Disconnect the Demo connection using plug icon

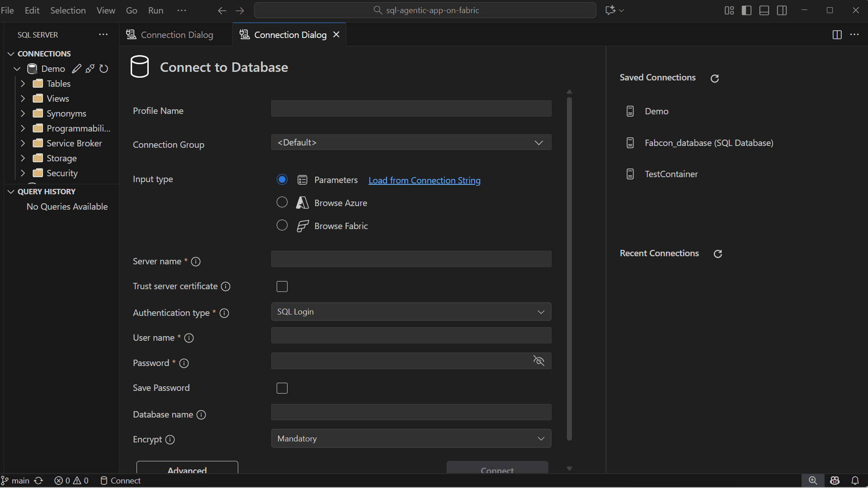90,69
